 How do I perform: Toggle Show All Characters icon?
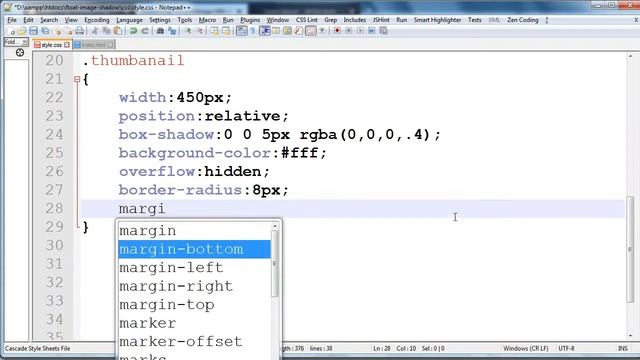coord(253,31)
